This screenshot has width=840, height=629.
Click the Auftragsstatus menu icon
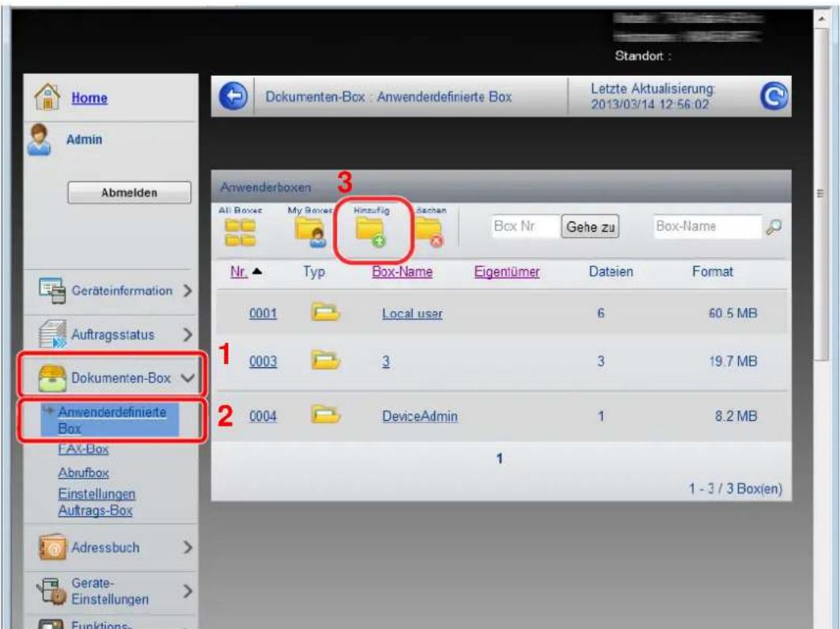coord(52,334)
